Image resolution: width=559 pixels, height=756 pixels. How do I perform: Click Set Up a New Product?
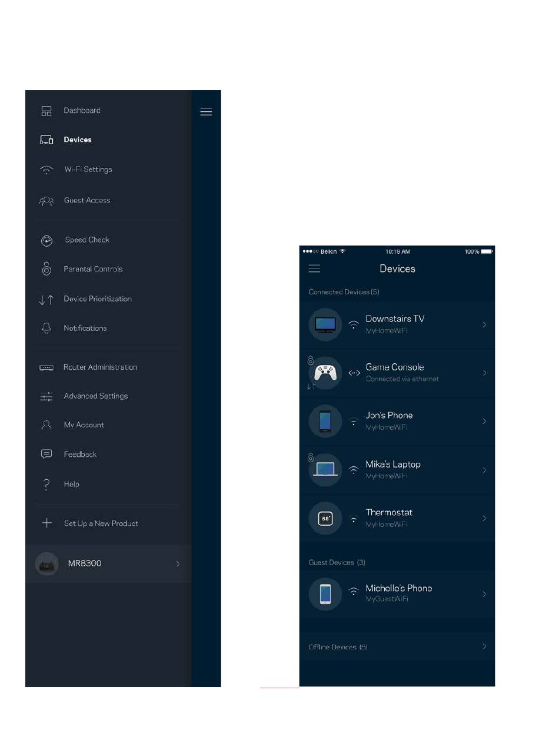click(x=101, y=523)
